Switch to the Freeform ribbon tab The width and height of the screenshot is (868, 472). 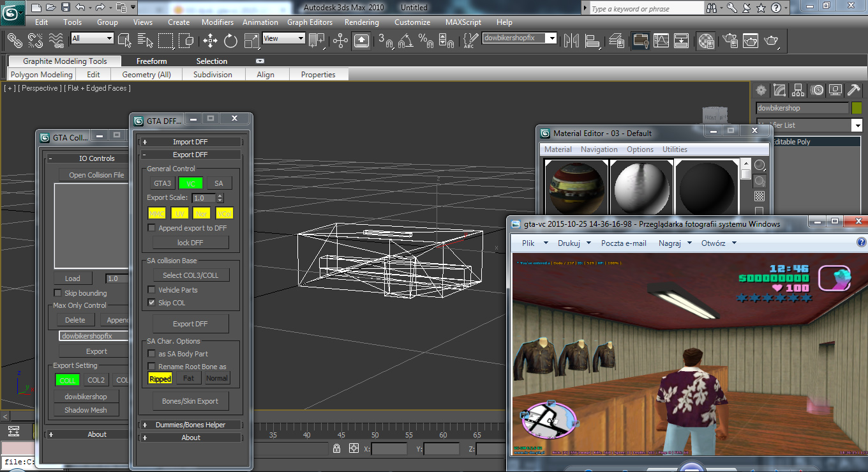151,61
